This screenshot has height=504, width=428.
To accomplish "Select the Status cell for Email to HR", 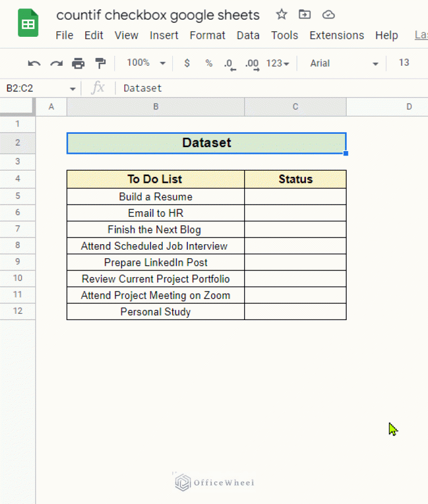I will tap(295, 213).
